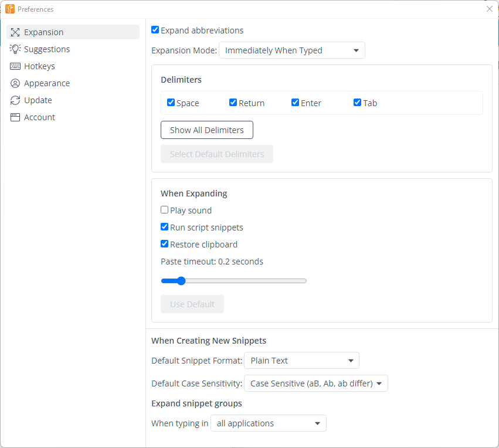Toggle the Tab delimiter checkbox
The height and width of the screenshot is (448, 499).
pyautogui.click(x=357, y=103)
